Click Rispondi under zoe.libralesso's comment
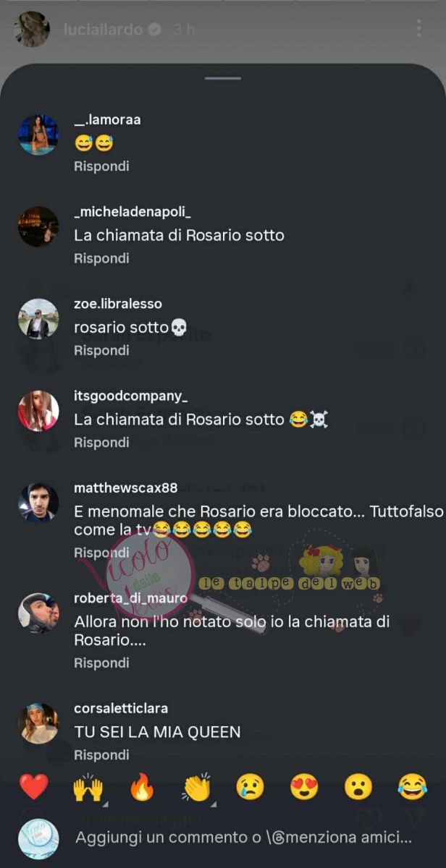This screenshot has width=446, height=868. pos(101,350)
